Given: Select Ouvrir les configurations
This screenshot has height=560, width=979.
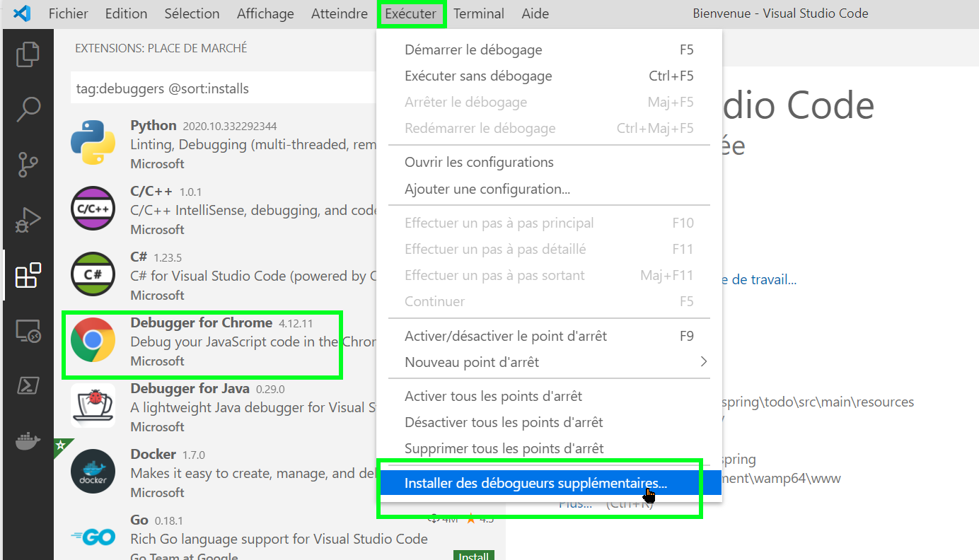Looking at the screenshot, I should pos(549,162).
